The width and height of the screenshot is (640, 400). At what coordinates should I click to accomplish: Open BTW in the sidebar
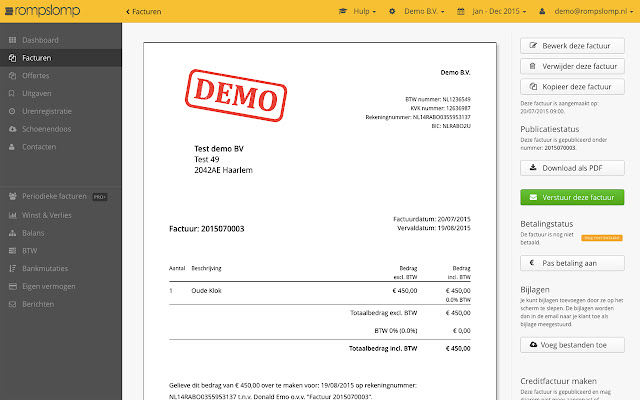[x=61, y=251]
